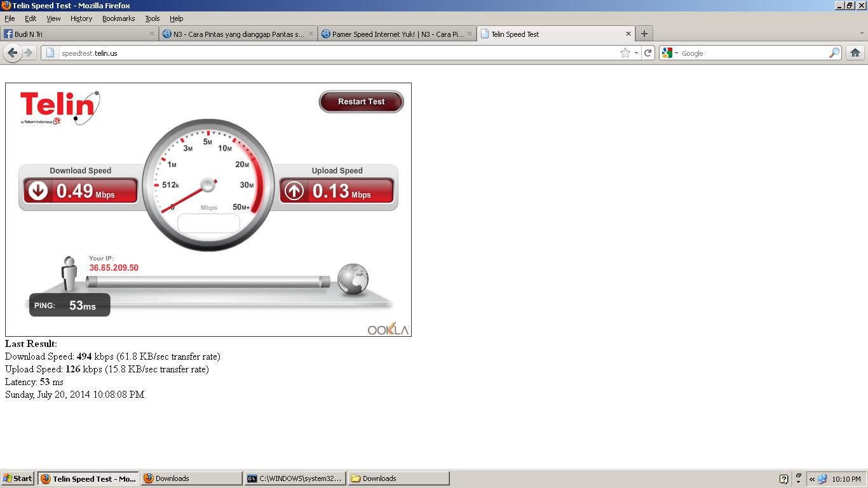Image resolution: width=868 pixels, height=488 pixels.
Task: Click the 0.49 Mbps download value
Action: tap(86, 191)
